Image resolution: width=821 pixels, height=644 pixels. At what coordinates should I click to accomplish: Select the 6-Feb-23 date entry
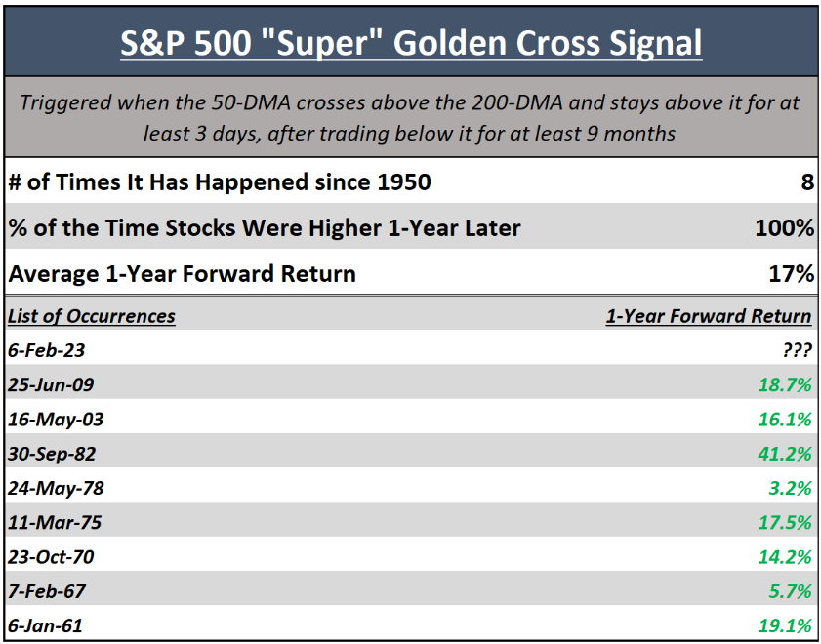49,349
